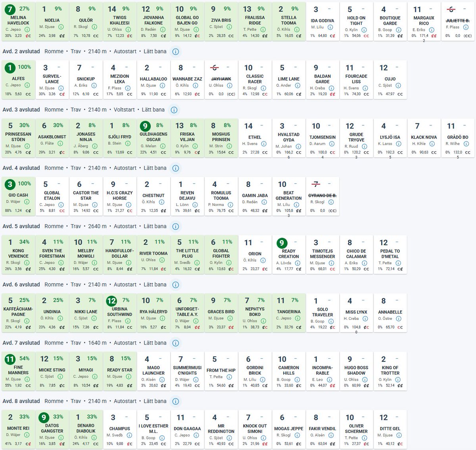Click scratched horse Jayhawk card
The width and height of the screenshot is (476, 450).
[x=221, y=79]
